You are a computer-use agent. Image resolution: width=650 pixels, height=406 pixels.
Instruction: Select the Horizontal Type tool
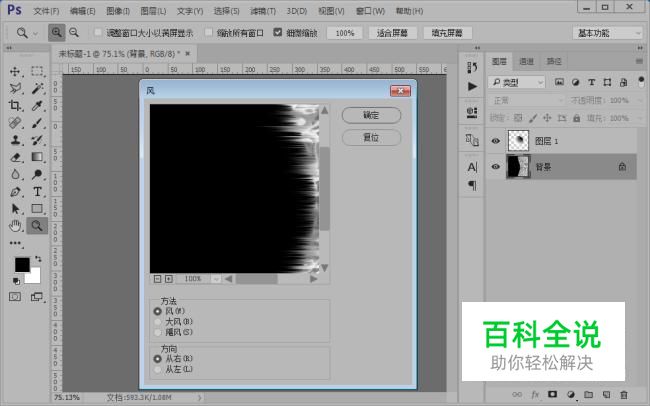37,192
